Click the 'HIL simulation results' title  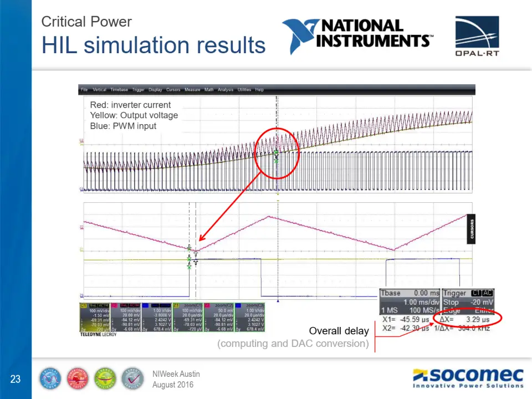pos(154,45)
